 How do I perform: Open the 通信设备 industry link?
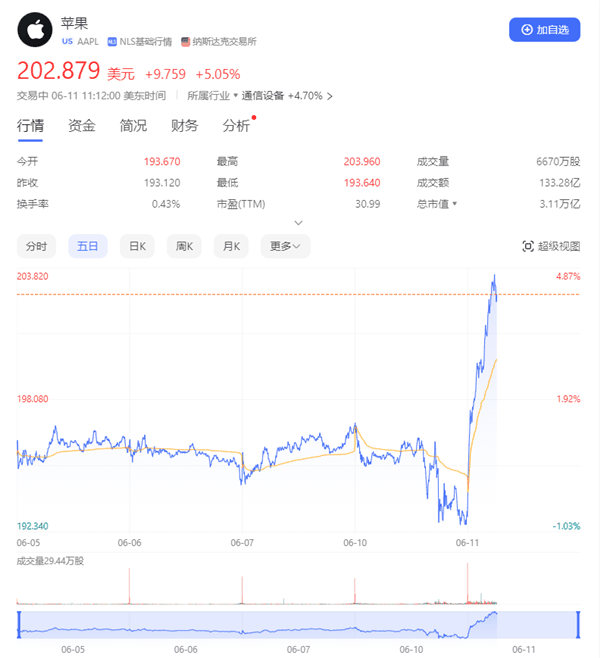[262, 96]
